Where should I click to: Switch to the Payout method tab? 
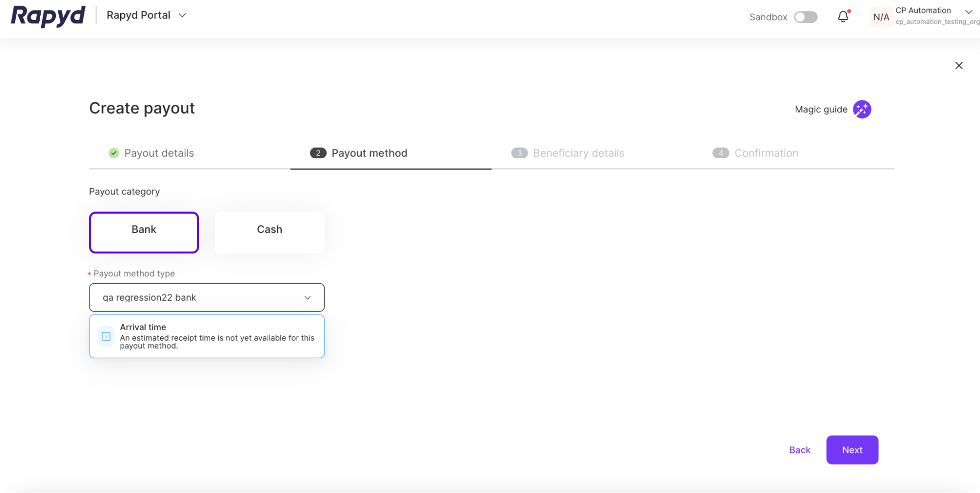[x=369, y=152]
